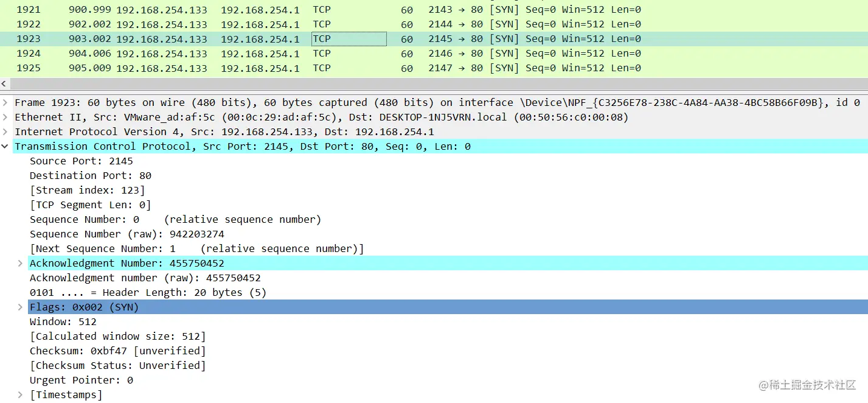Expand Internet Protocol Version 4 section
The image size is (868, 403).
5,131
